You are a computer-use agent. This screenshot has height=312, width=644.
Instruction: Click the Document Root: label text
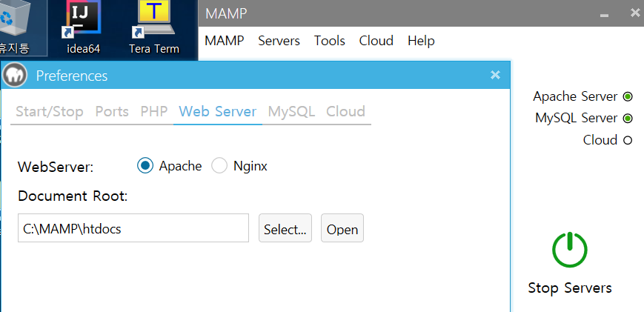point(73,196)
